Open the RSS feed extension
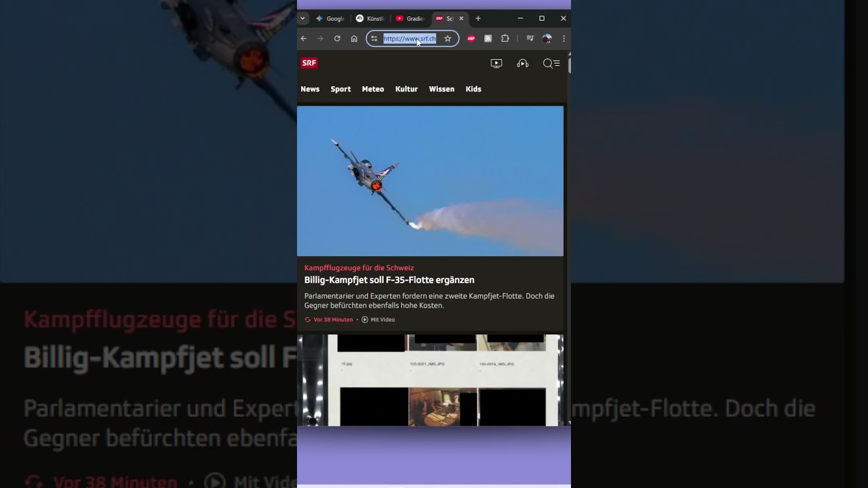The width and height of the screenshot is (868, 488). coord(488,39)
